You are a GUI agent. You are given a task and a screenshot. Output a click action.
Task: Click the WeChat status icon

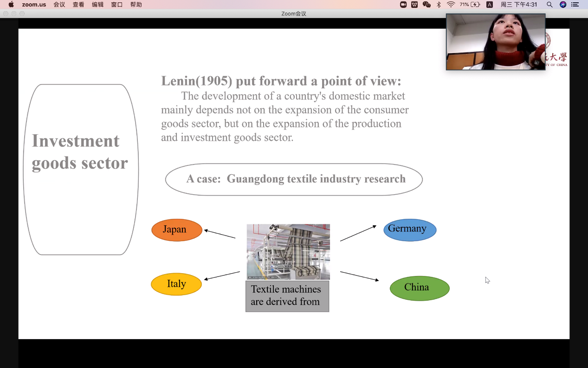(426, 5)
